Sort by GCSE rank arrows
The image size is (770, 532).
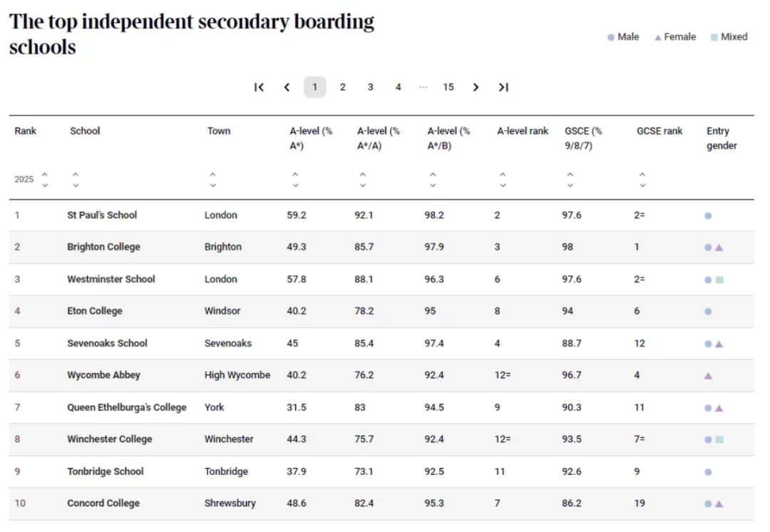642,179
